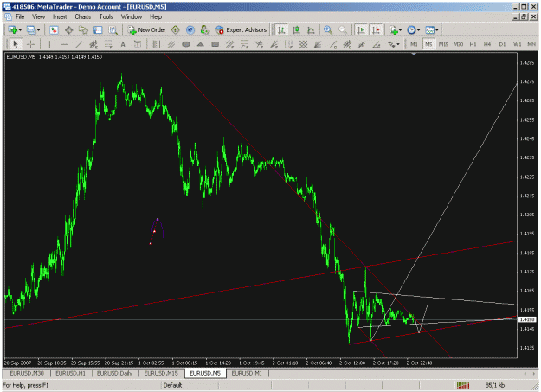Switch chart to bar chart mode
Screen dimensions: 541x392
281,30
